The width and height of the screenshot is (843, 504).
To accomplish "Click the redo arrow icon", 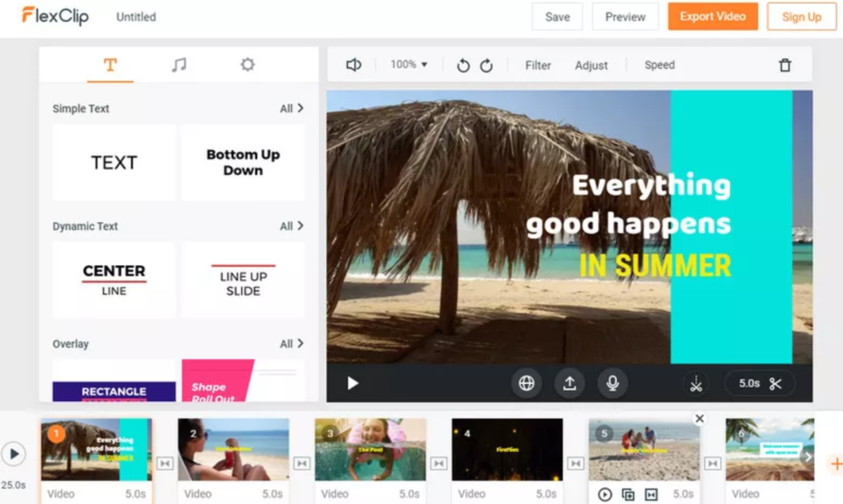I will (x=486, y=65).
